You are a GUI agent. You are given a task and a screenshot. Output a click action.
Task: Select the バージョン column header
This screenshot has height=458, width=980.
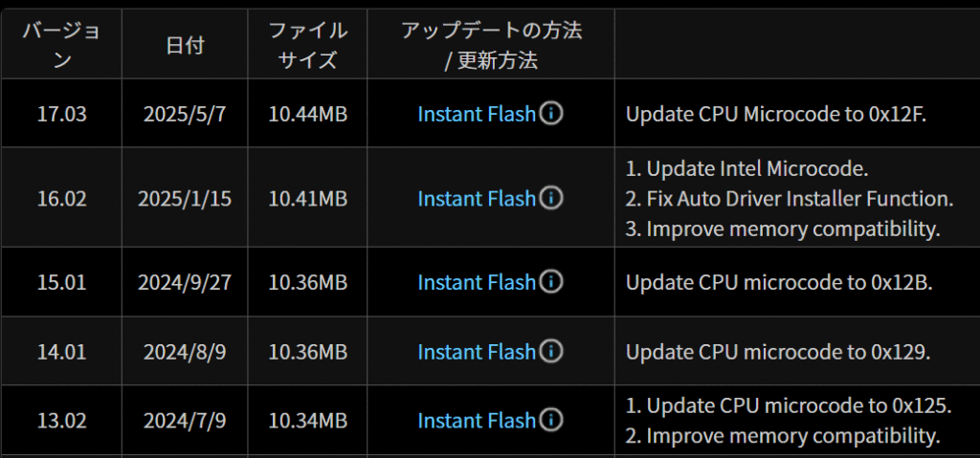tap(61, 44)
